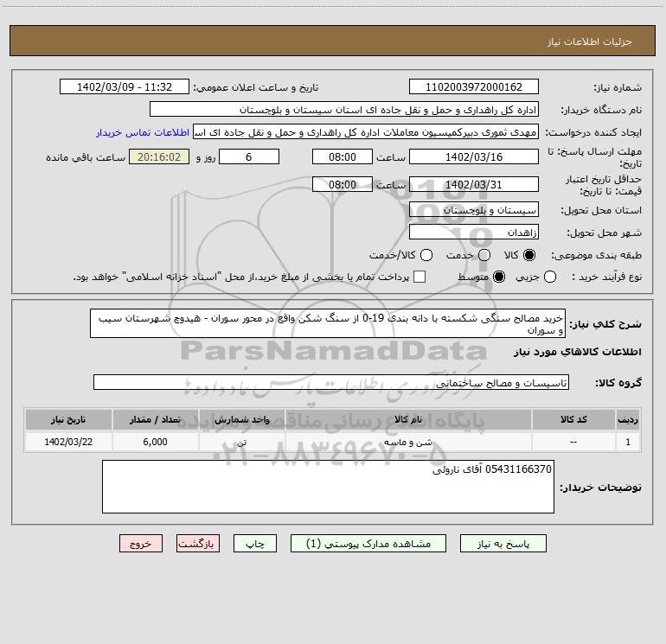Click the توضیحات خریدار text area
Viewport: 666px width, 644px height.
pyautogui.click(x=328, y=487)
